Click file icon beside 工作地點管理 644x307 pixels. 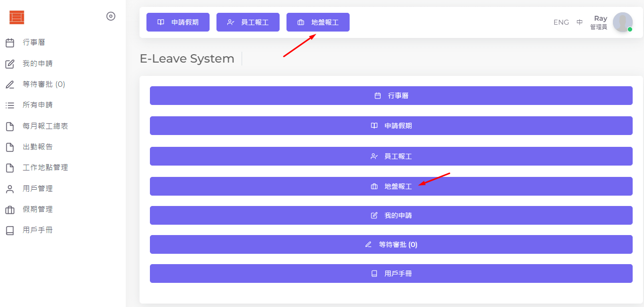click(x=10, y=168)
